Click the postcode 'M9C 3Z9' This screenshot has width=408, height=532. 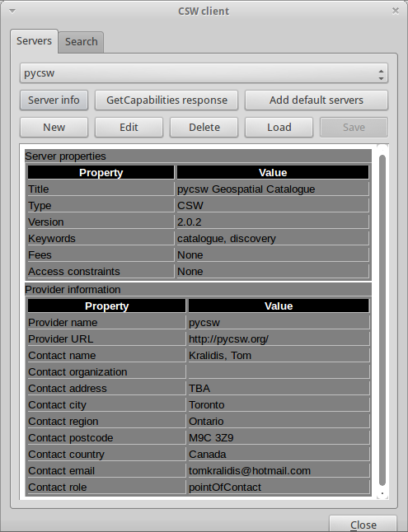211,437
